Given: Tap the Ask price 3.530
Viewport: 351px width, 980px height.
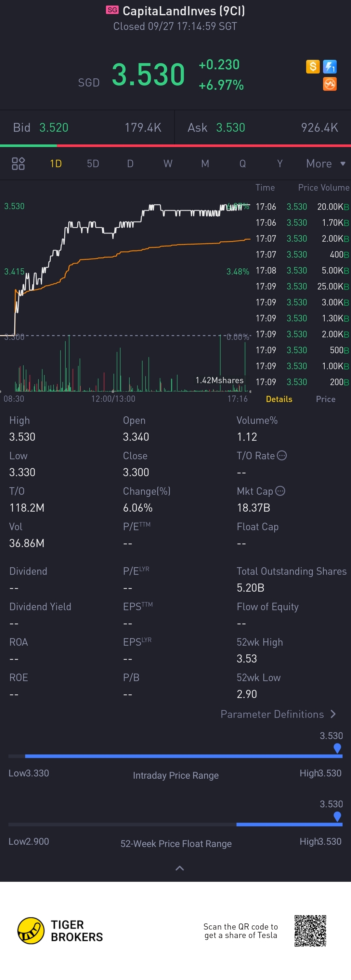Looking at the screenshot, I should [x=230, y=128].
